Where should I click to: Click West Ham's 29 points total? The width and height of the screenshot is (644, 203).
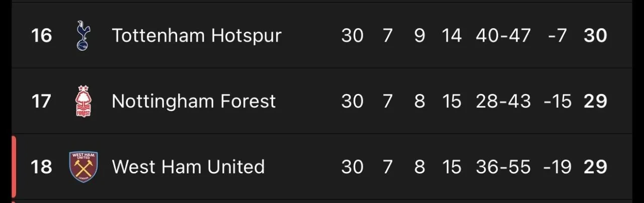(595, 167)
